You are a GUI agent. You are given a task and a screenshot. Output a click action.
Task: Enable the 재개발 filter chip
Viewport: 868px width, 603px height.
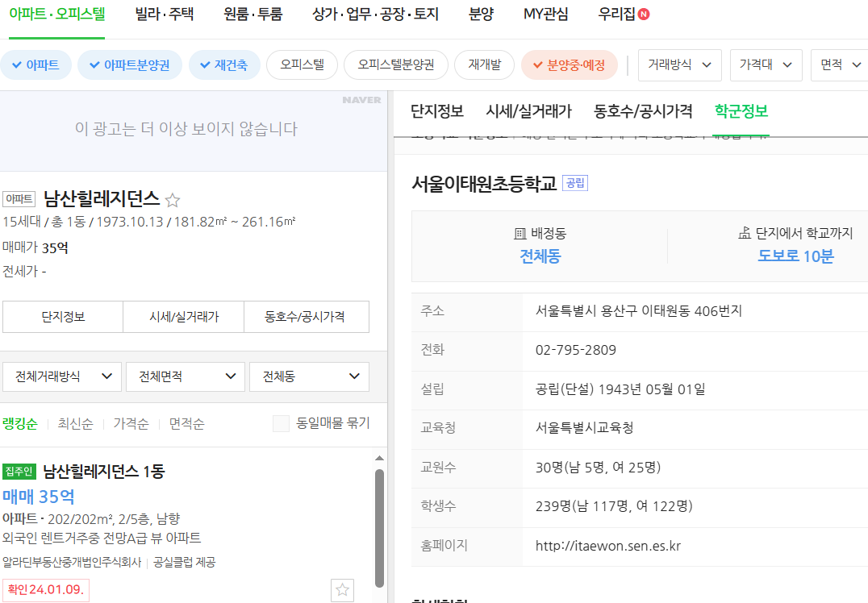pos(484,64)
